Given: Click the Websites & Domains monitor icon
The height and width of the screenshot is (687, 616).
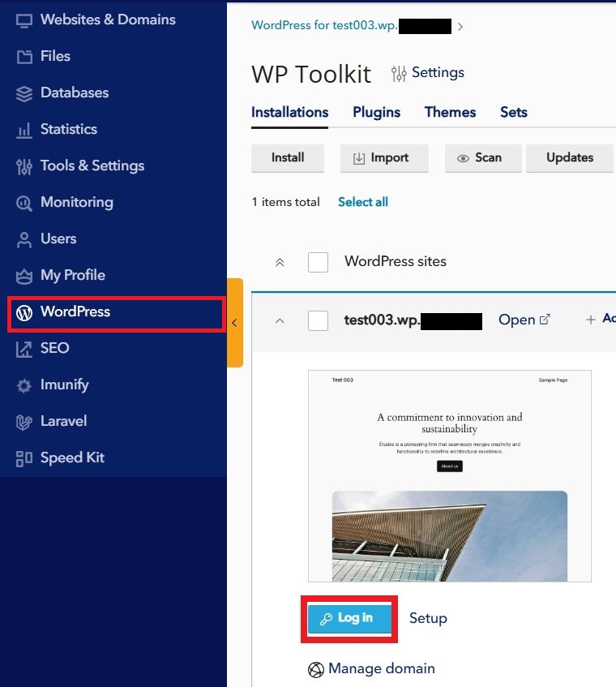Looking at the screenshot, I should [x=24, y=20].
